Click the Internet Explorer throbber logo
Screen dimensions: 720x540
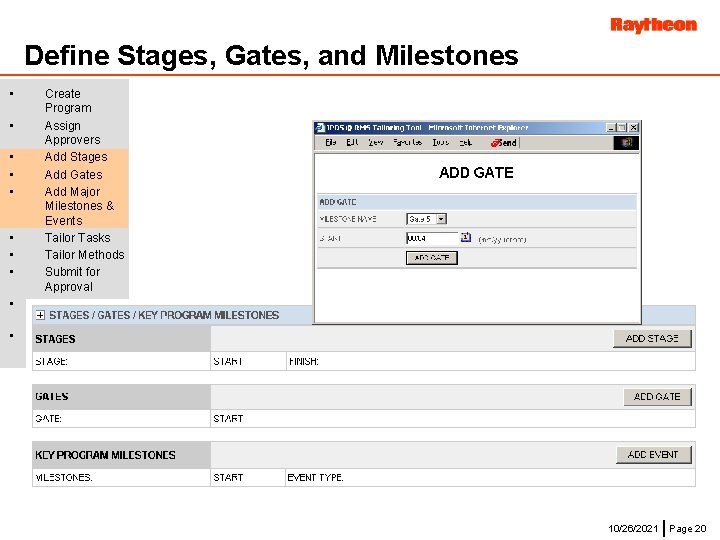pos(626,143)
